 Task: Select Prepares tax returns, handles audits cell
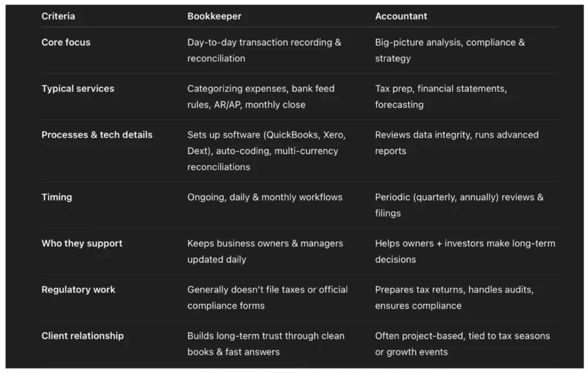pyautogui.click(x=455, y=298)
